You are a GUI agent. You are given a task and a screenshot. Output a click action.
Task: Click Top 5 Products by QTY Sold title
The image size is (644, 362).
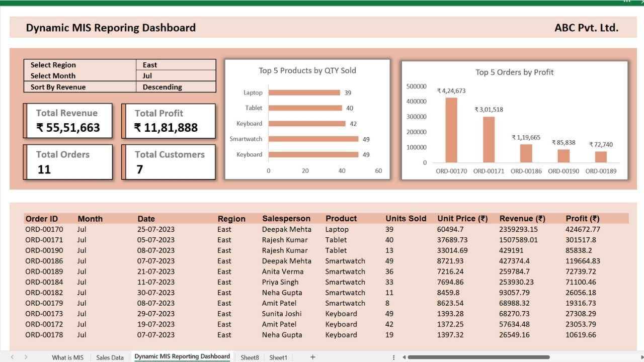(x=307, y=70)
